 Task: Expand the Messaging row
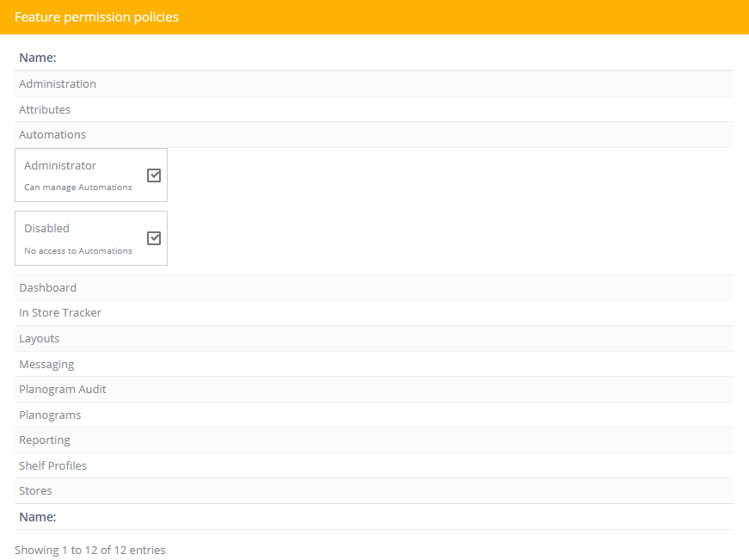[x=374, y=364]
